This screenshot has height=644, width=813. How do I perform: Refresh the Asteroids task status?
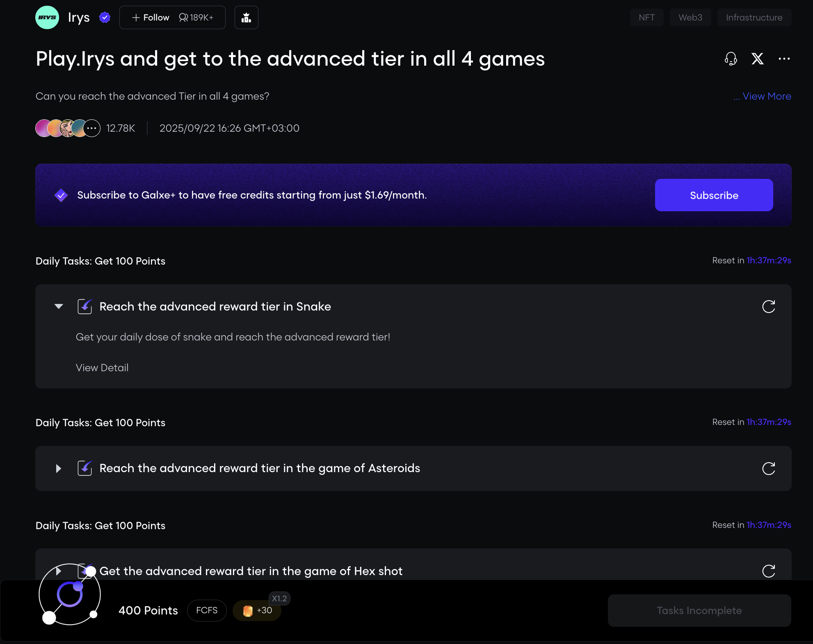point(768,468)
